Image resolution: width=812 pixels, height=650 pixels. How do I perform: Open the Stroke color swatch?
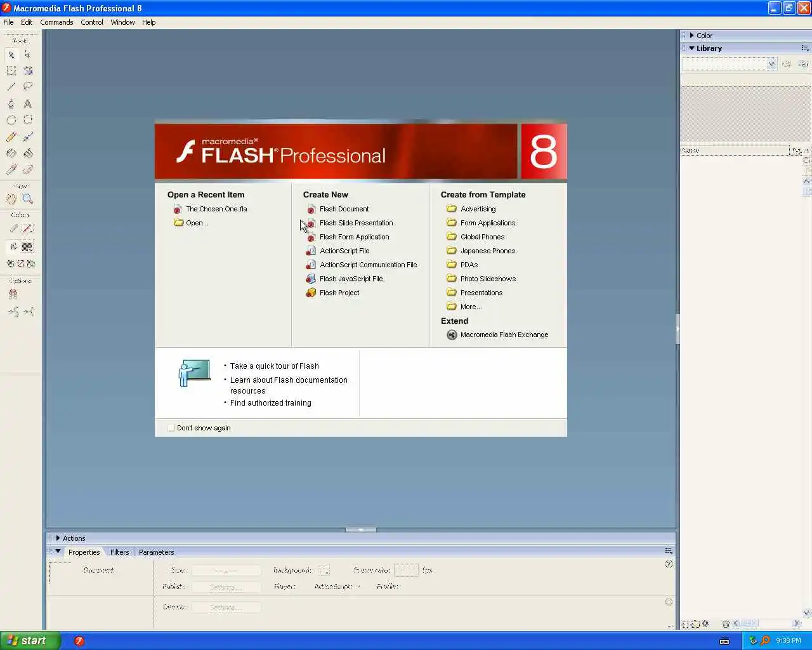[27, 229]
